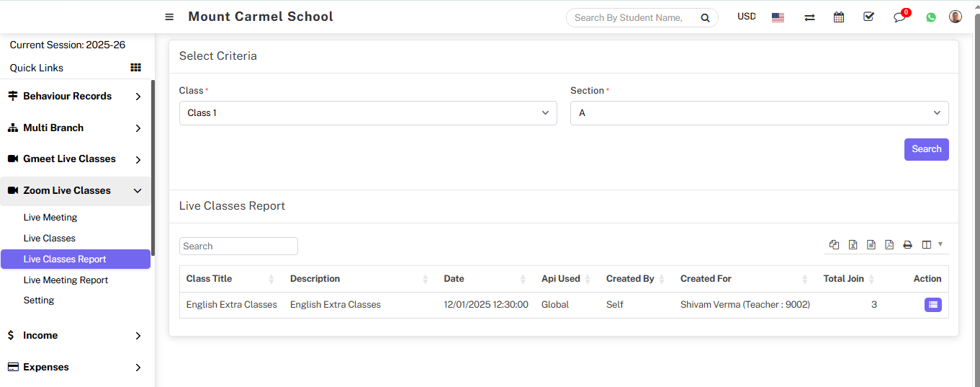Sort by Total Join column
980x387 pixels.
pyautogui.click(x=850, y=279)
